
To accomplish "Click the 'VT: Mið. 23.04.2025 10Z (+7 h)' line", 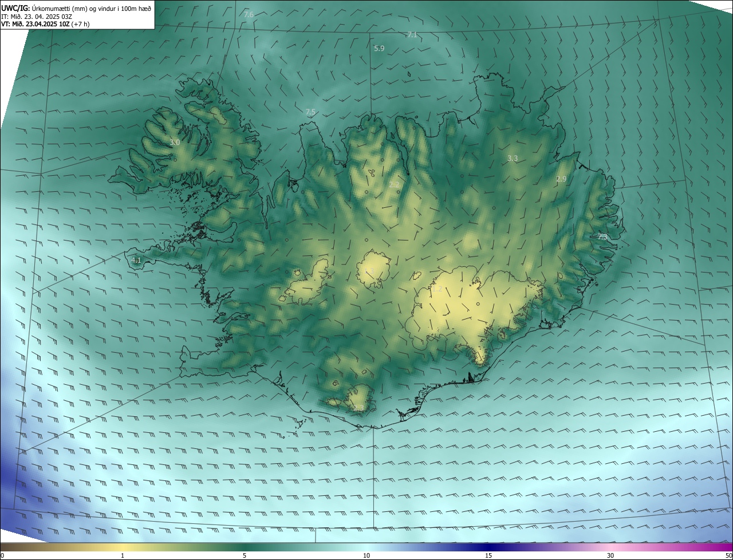I will tap(45, 24).
